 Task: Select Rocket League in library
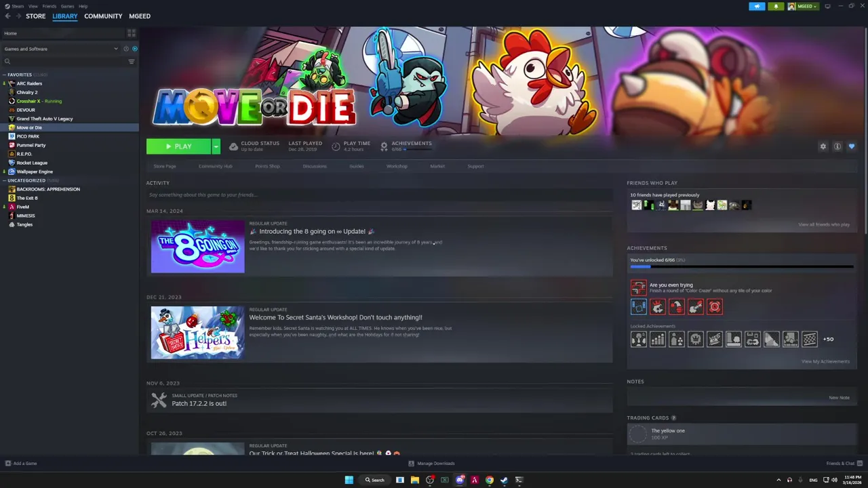pos(32,163)
